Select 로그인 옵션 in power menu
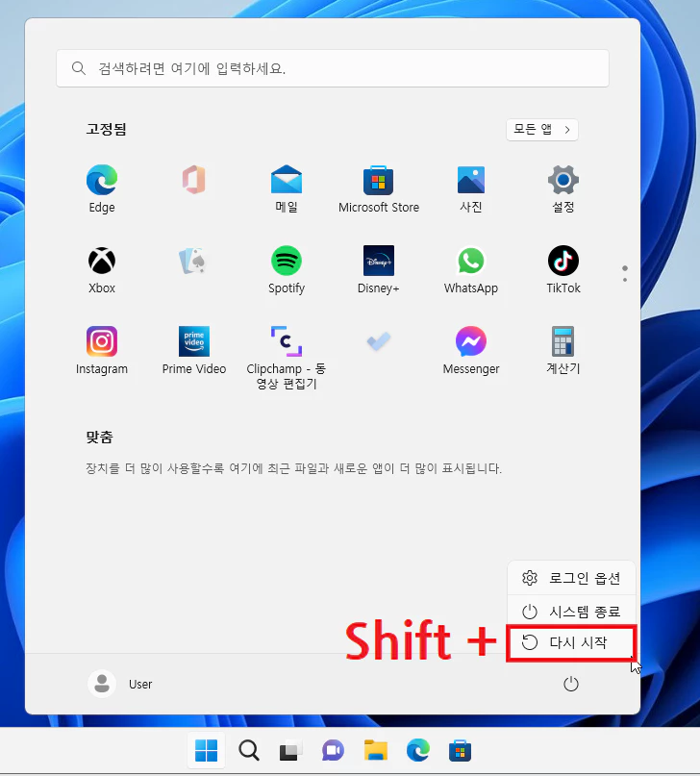Image resolution: width=700 pixels, height=776 pixels. tap(571, 578)
